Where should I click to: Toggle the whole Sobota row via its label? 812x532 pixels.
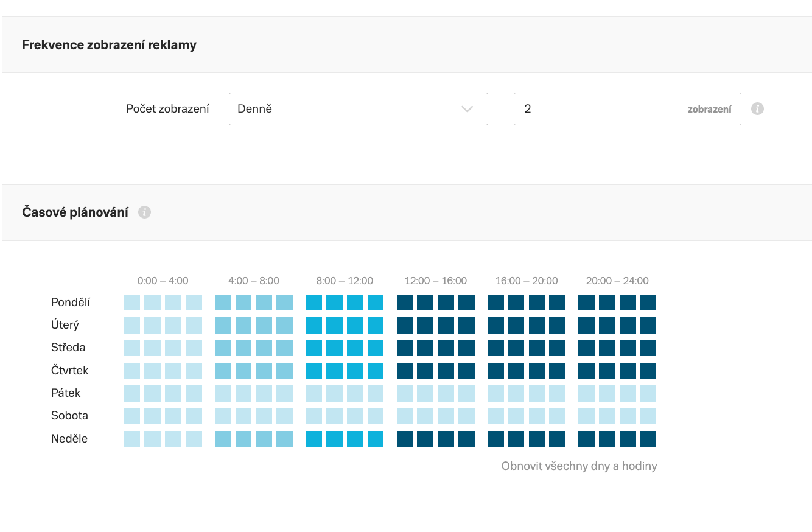69,416
